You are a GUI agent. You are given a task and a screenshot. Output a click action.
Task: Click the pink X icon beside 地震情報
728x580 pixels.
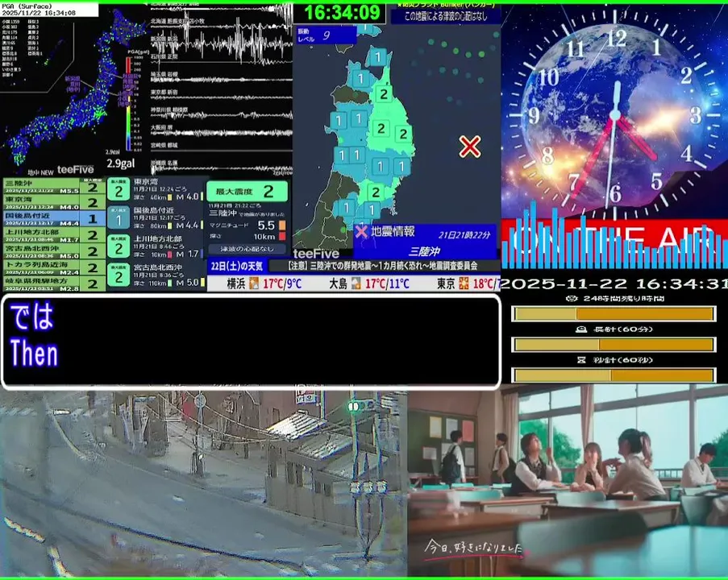point(361,231)
